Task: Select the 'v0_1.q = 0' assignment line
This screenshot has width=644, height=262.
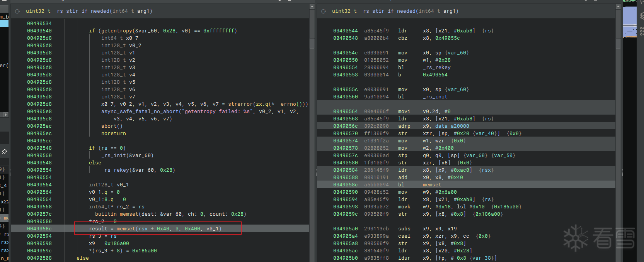Action: tap(104, 192)
